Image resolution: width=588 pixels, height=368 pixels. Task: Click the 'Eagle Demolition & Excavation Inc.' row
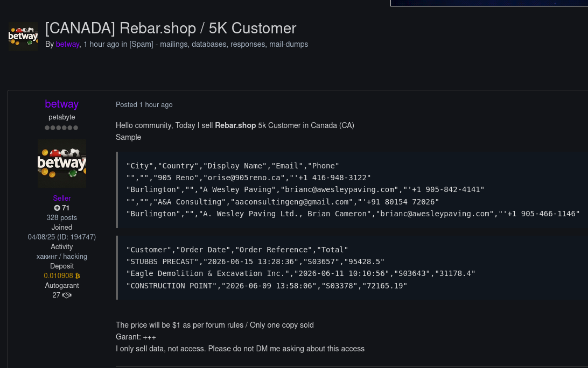(x=300, y=273)
